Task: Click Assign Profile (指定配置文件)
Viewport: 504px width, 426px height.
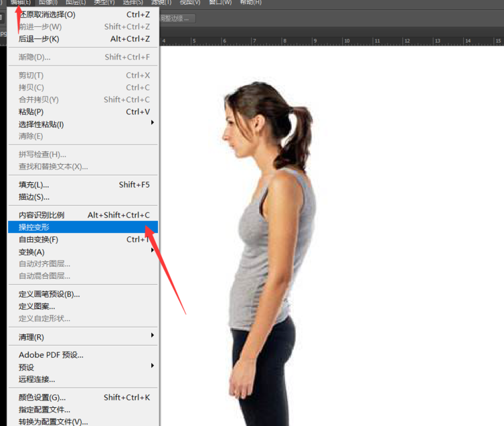Action: click(x=44, y=409)
